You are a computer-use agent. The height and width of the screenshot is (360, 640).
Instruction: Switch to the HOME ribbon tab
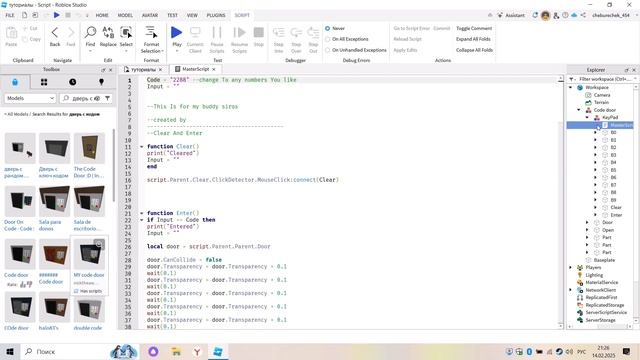click(x=102, y=16)
